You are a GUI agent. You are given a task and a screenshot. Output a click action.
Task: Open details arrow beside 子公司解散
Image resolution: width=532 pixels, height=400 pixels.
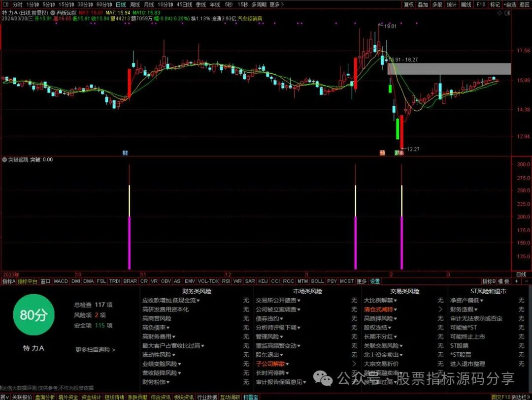coord(354,364)
